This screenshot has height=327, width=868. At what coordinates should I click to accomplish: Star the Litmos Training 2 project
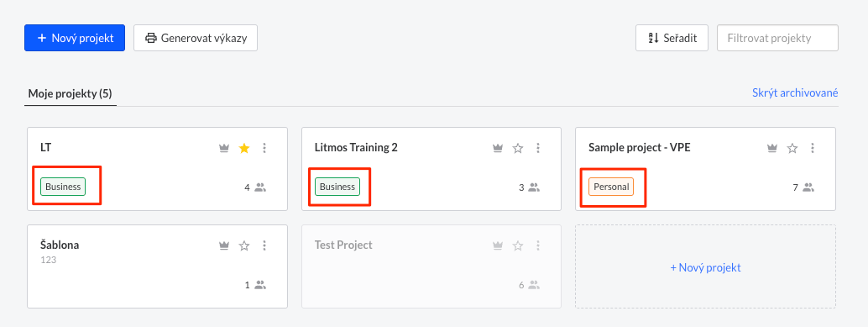pos(518,148)
